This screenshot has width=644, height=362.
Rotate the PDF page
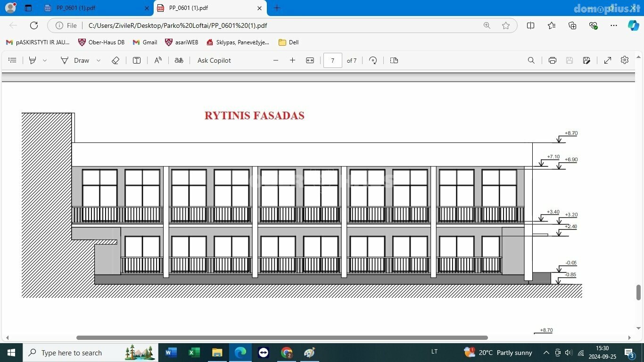tap(373, 60)
